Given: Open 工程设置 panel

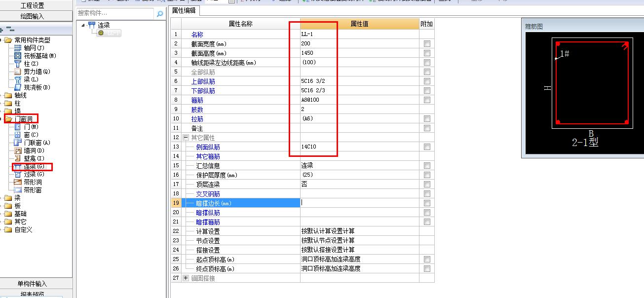Looking at the screenshot, I should 32,6.
